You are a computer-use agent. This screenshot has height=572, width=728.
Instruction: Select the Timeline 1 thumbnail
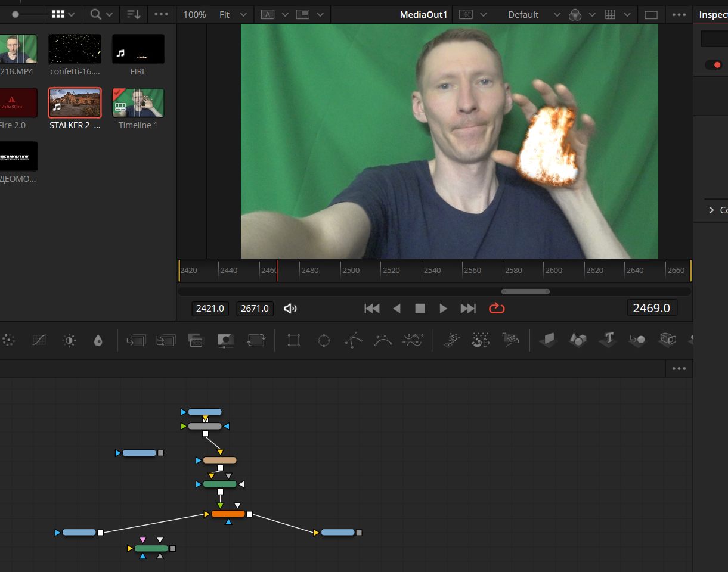tap(138, 104)
